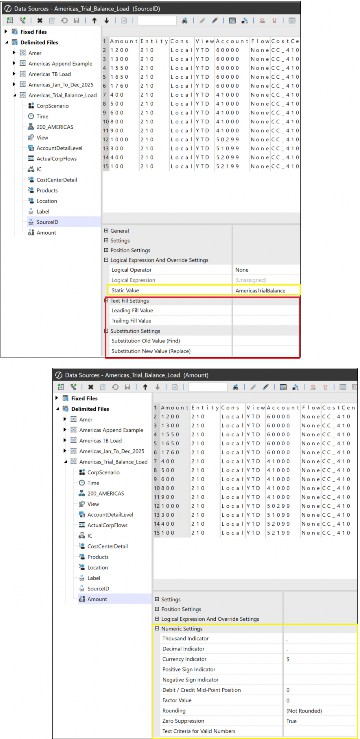Viewport: 360px width, 739px height.
Task: Expand Americas_Jan_To_Dec_2025 in Amount window
Action: pyautogui.click(x=65, y=451)
